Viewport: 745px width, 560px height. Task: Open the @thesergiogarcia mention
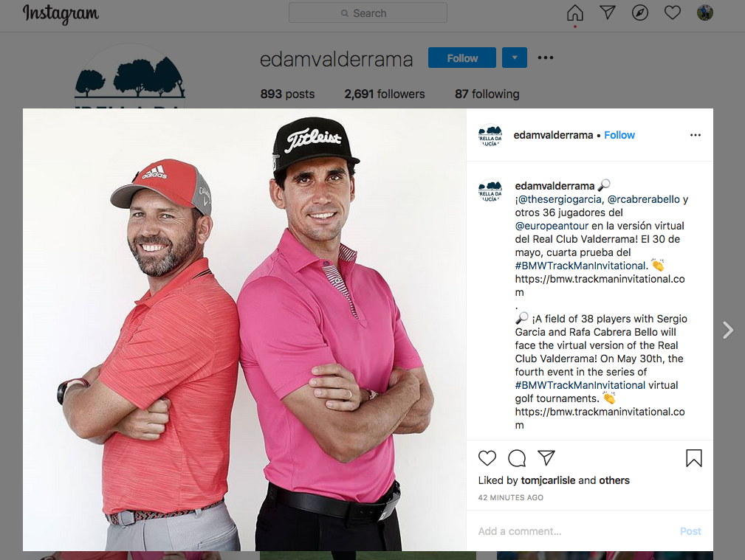(560, 199)
